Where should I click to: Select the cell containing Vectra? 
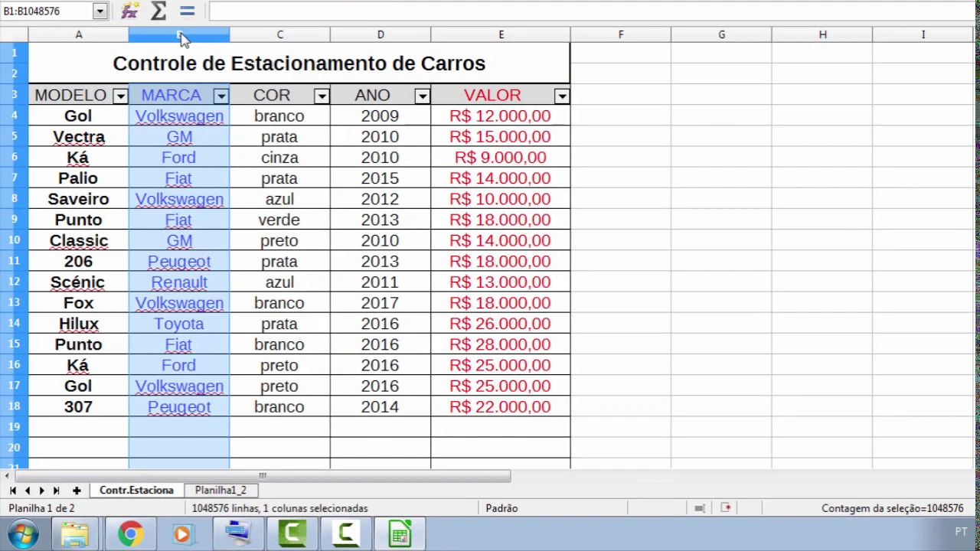click(x=78, y=136)
